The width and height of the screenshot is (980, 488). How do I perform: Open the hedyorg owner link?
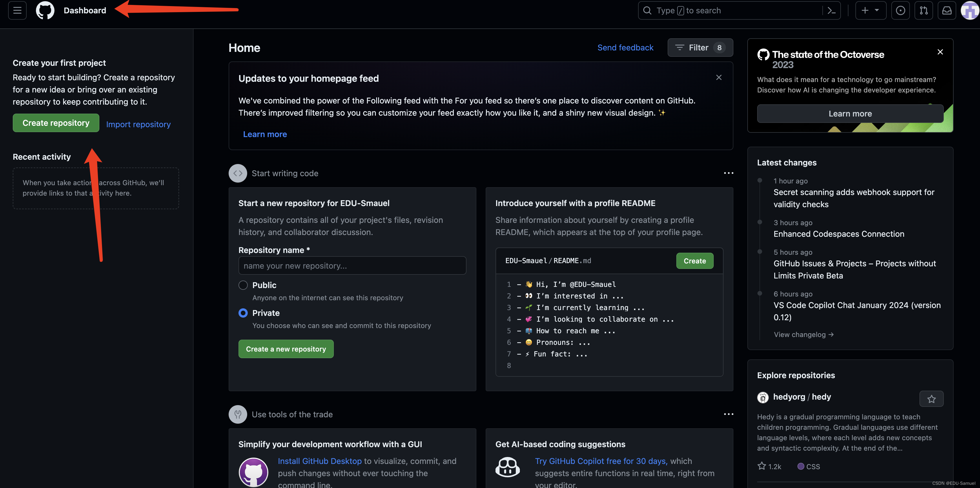(x=789, y=397)
